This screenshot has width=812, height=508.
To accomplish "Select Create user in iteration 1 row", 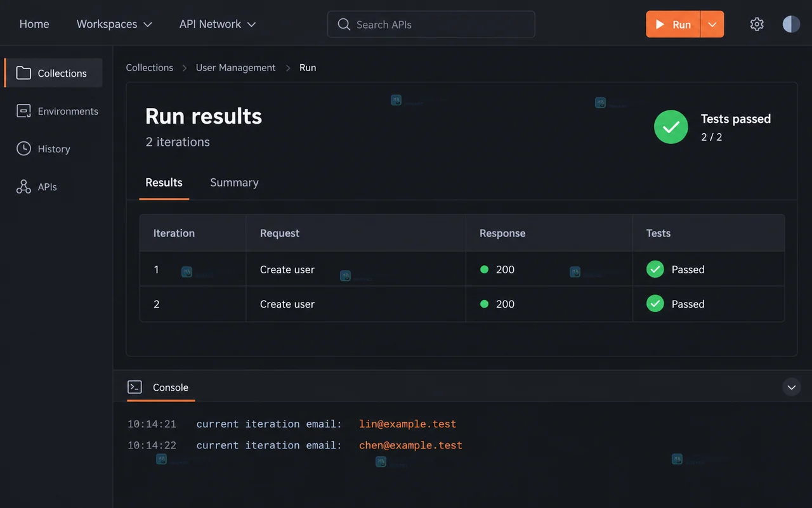I will 287,270.
